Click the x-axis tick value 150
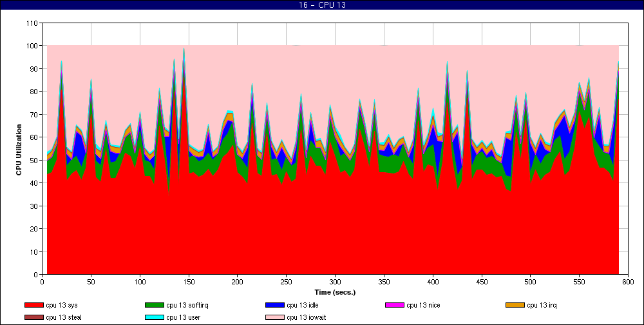This screenshot has height=325, width=644. coord(189,282)
